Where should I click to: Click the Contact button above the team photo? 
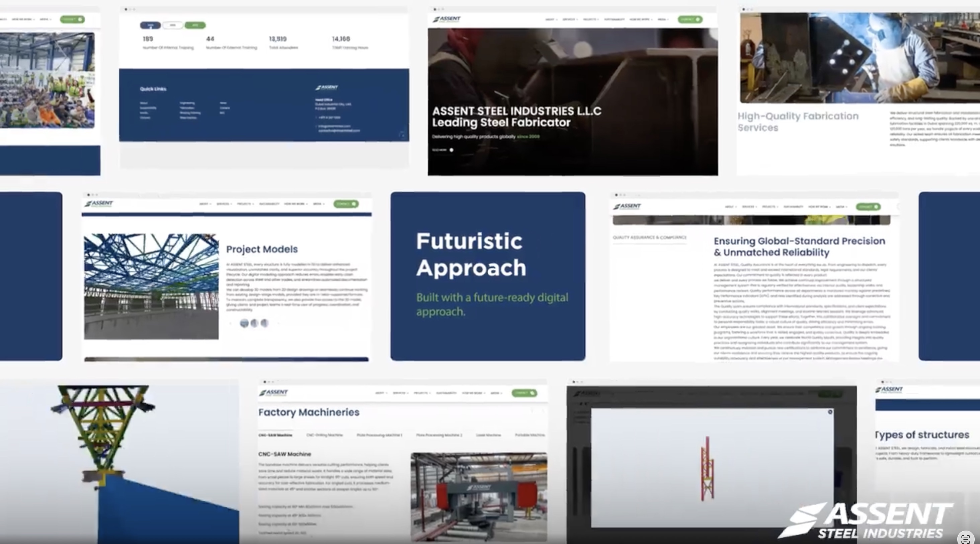click(72, 19)
